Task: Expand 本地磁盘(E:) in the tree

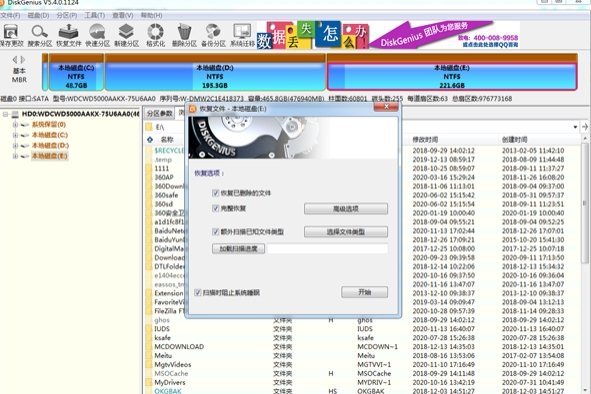Action: [x=15, y=156]
